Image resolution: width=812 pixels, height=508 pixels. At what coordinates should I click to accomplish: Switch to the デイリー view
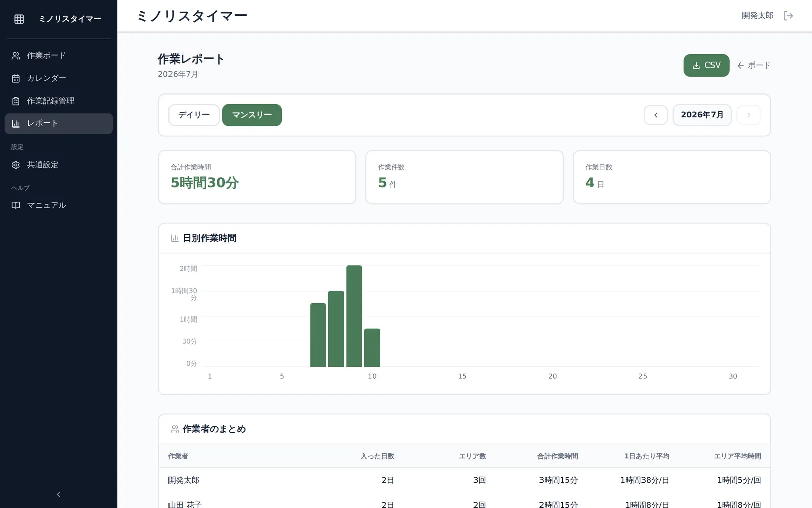point(194,115)
